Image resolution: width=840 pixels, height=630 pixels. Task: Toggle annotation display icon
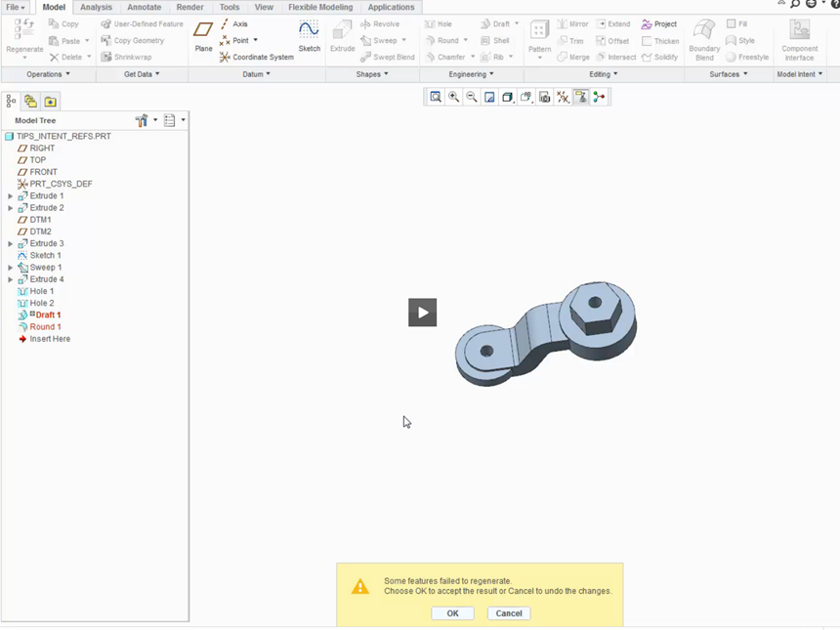click(581, 97)
